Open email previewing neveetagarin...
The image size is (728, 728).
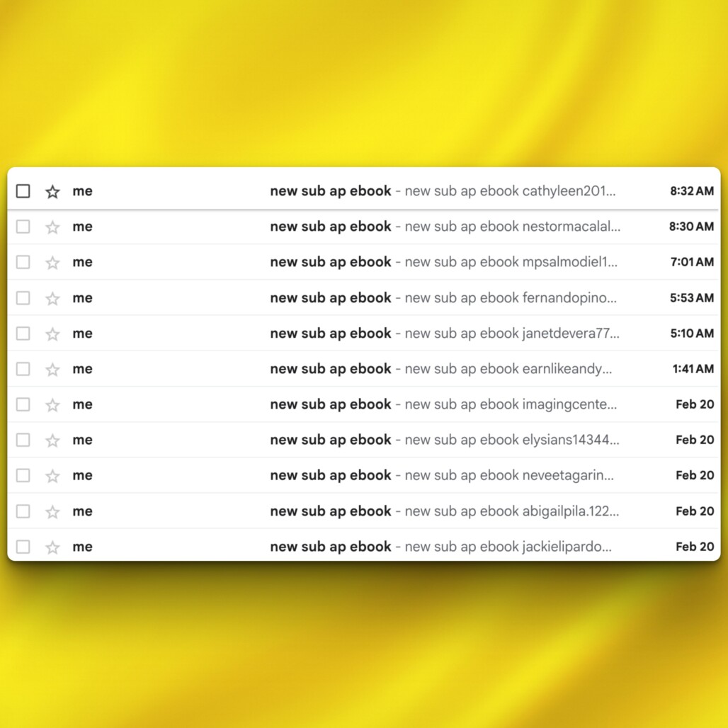point(364,475)
